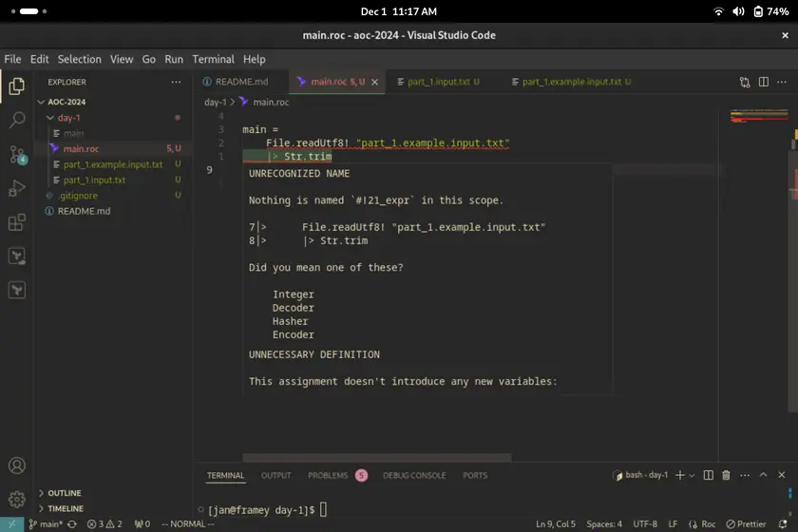Add a new terminal with plus icon

[x=680, y=475]
